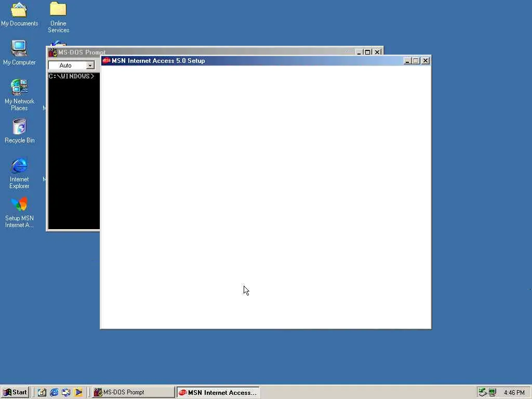This screenshot has height=399, width=532.
Task: Click the MSN logo icon in Setup title bar
Action: pos(107,61)
